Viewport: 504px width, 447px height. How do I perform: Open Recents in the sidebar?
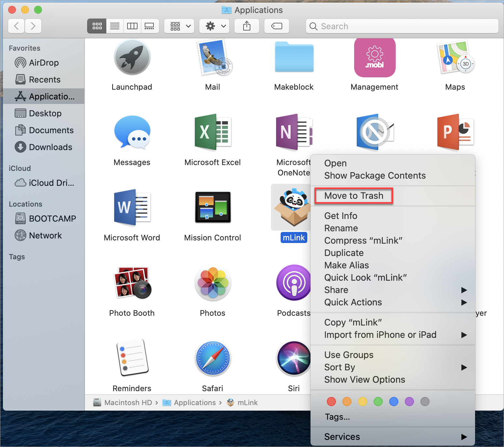point(44,79)
